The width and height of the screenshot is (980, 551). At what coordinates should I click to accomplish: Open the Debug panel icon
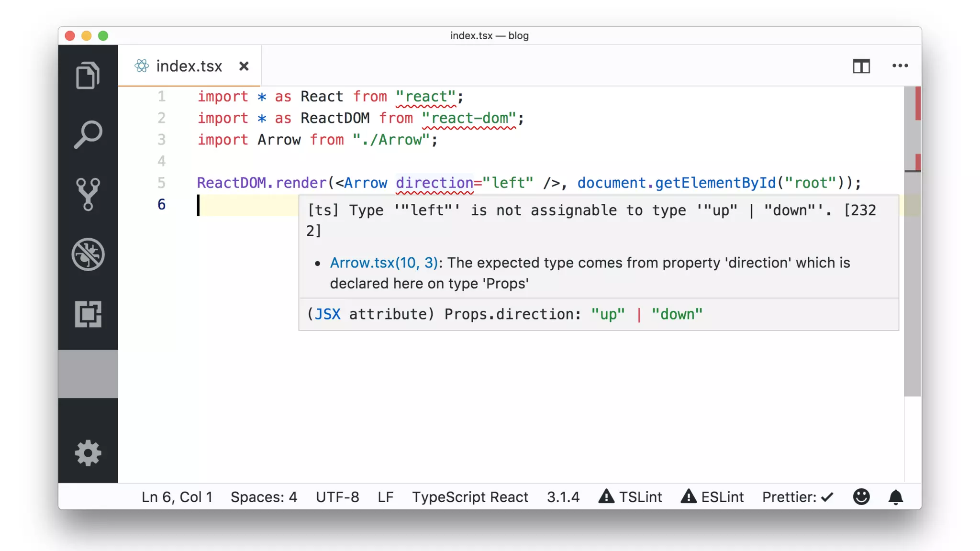tap(88, 254)
